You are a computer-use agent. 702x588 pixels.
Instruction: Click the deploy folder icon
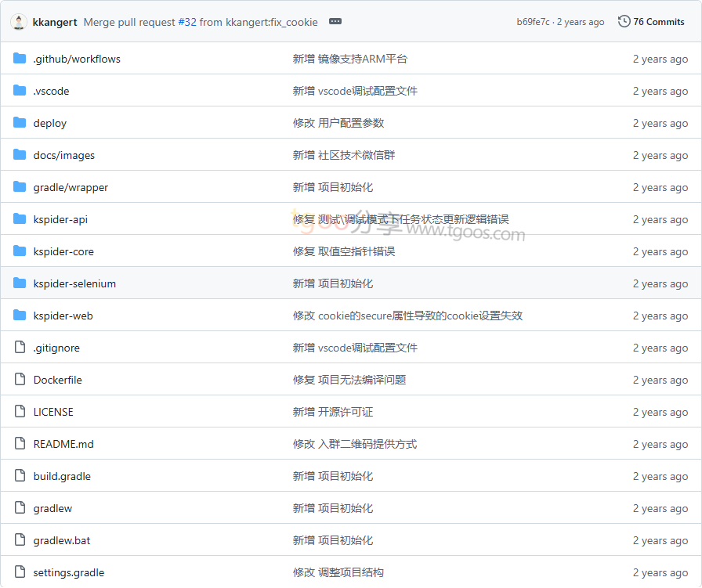point(20,123)
